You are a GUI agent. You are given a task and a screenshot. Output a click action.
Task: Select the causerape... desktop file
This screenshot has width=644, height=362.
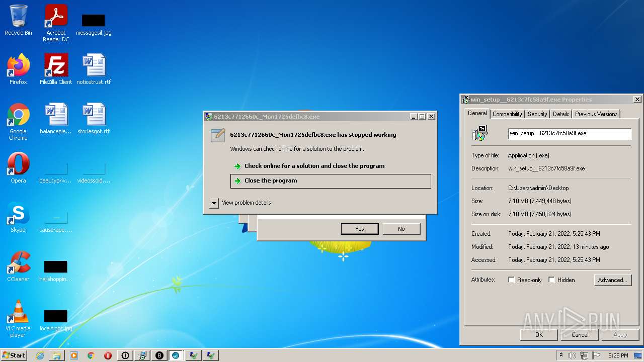pos(56,221)
